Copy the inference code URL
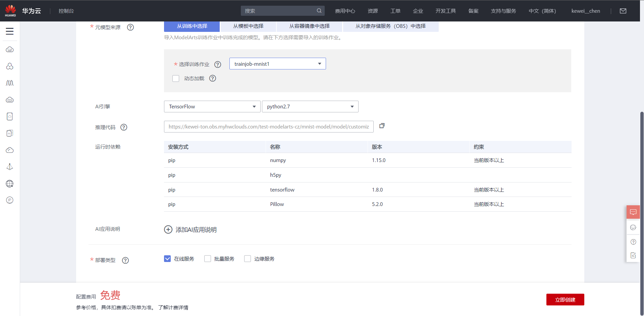This screenshot has width=644, height=316. [x=382, y=126]
